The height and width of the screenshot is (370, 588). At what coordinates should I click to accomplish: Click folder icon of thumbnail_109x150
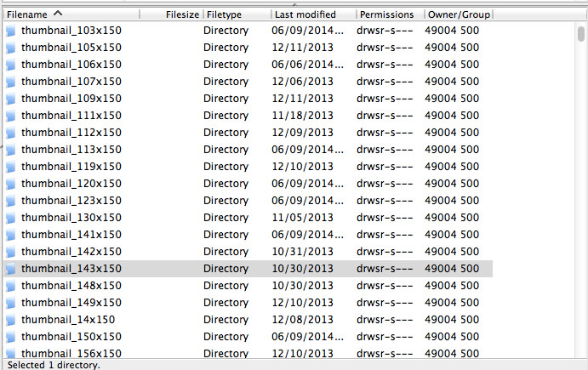10,99
